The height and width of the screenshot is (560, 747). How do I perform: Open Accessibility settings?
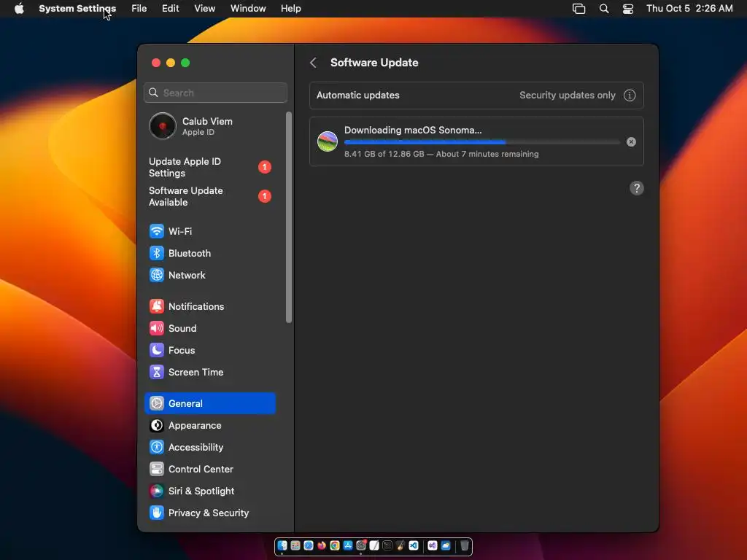[209, 447]
